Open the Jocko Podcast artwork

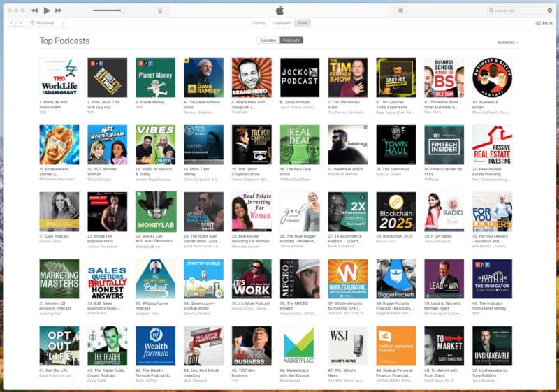point(300,78)
